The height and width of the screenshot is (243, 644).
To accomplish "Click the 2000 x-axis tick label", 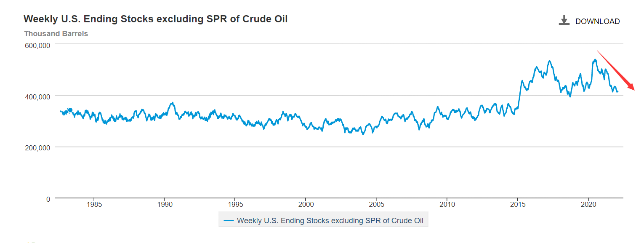I will 306,205.
